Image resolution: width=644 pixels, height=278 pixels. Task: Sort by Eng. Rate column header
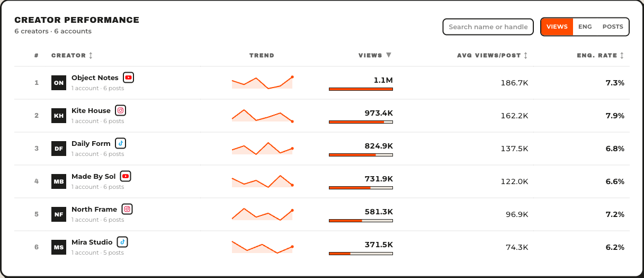[601, 55]
